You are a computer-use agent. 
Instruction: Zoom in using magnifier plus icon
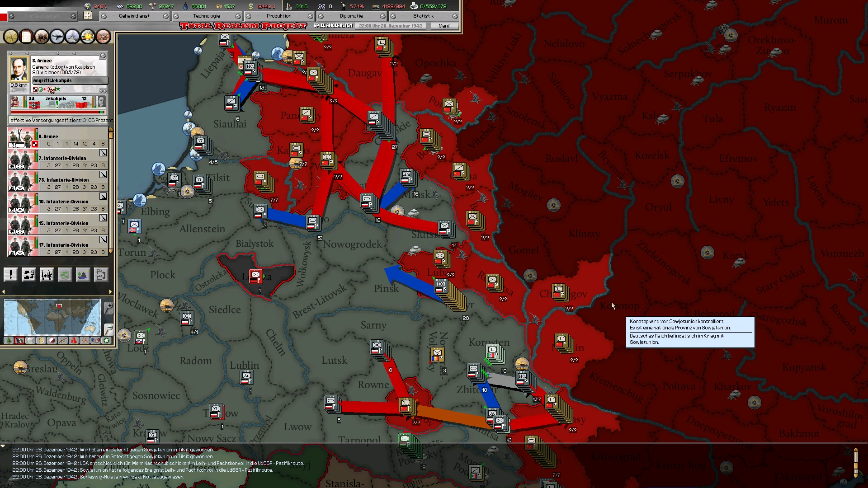point(108,309)
